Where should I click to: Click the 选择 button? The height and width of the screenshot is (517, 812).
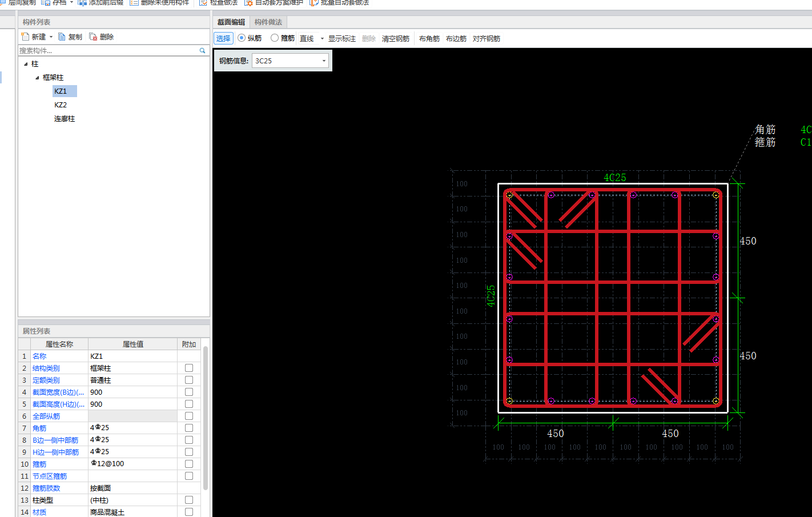coord(223,38)
